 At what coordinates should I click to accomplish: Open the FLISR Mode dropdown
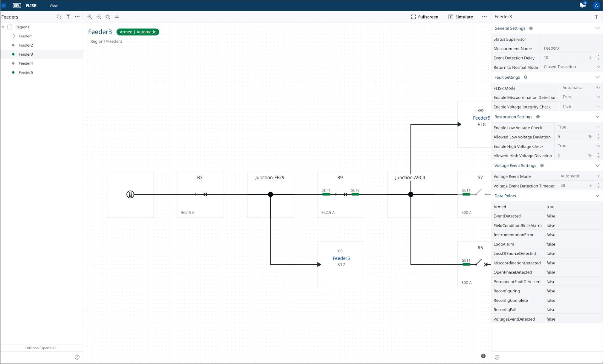point(581,88)
